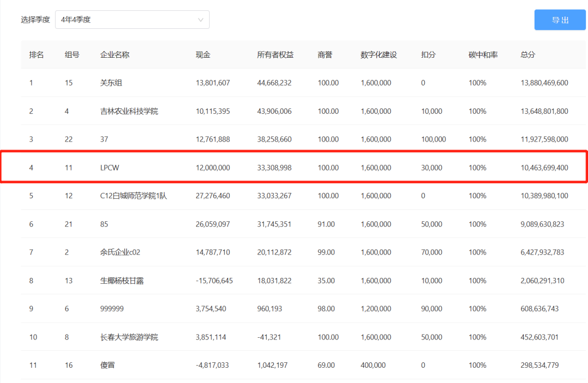Image resolution: width=588 pixels, height=383 pixels.
Task: Click equity value 38,258,660
Action: pyautogui.click(x=274, y=139)
